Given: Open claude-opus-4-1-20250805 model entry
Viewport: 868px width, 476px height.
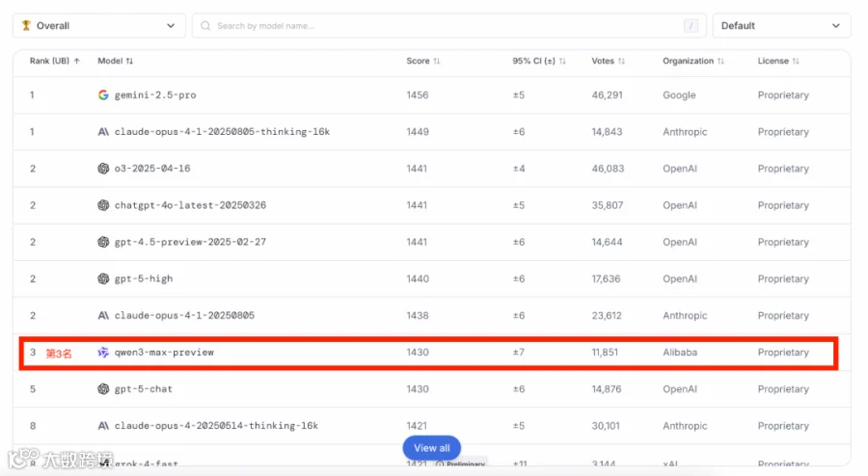Looking at the screenshot, I should [x=184, y=316].
